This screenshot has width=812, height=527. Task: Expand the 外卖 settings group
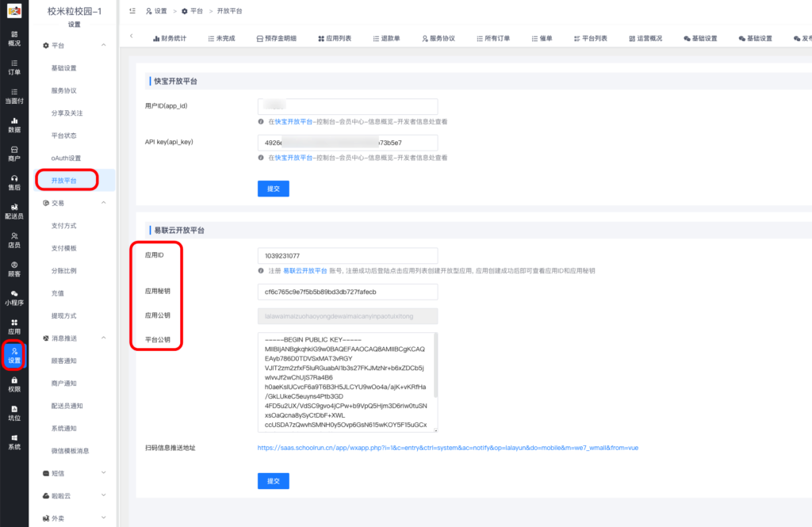71,517
